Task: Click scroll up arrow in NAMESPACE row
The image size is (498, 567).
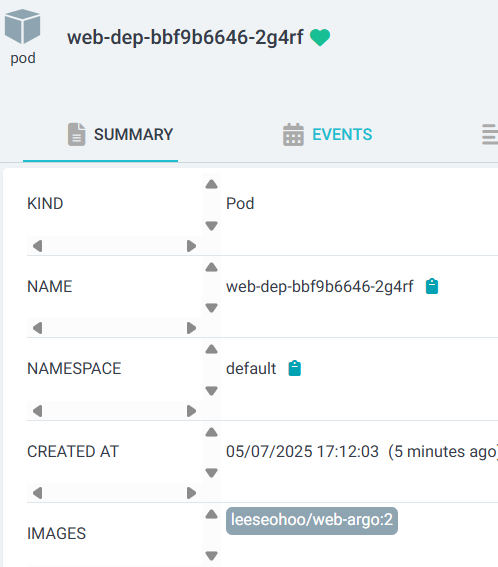Action: click(211, 349)
